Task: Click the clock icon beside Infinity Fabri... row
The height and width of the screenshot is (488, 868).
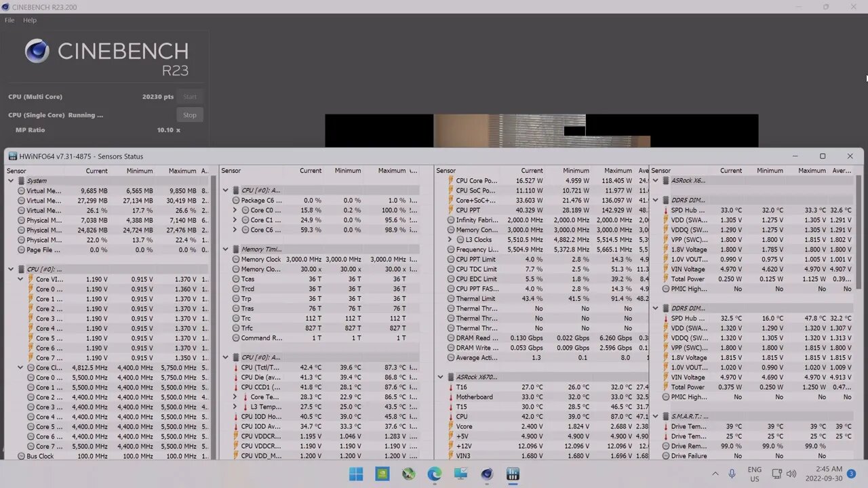Action: point(450,220)
